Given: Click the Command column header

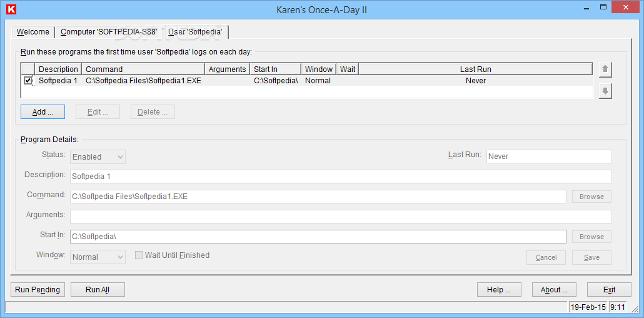Looking at the screenshot, I should coord(143,69).
